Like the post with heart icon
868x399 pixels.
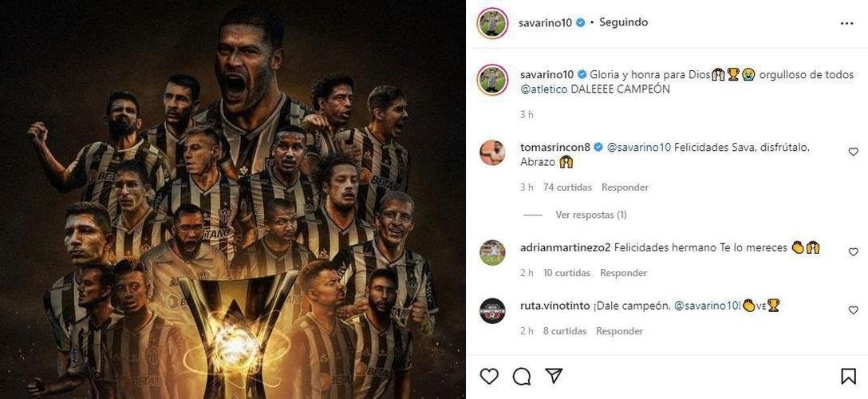(489, 376)
